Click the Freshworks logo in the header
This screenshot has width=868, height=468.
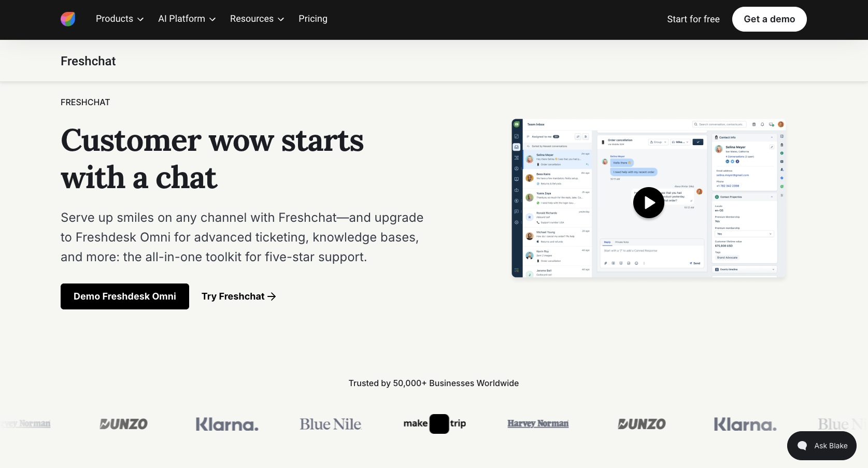click(x=68, y=19)
